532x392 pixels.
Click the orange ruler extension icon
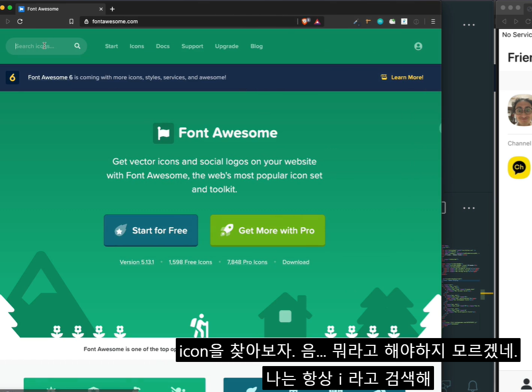click(368, 21)
